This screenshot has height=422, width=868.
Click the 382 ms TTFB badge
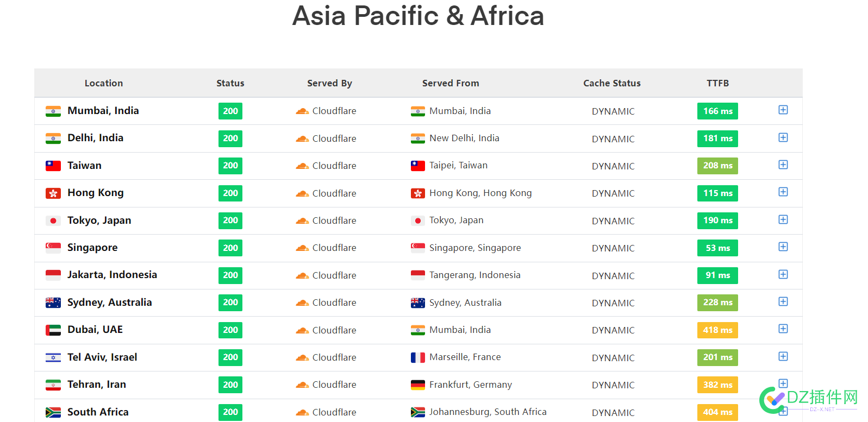coord(717,385)
